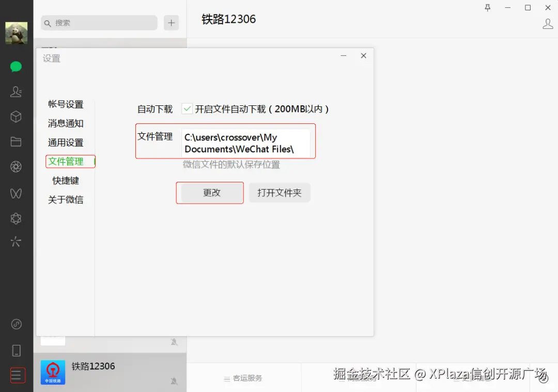558x392 pixels.
Task: Open the 客运服务 menu in chat
Action: point(243,378)
